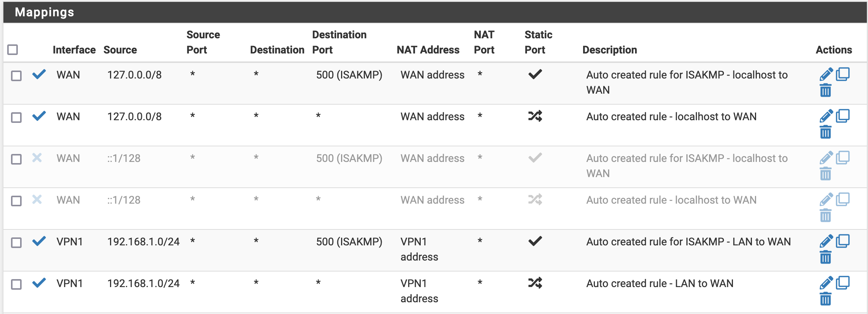
Task: Delete the VPN1 ISAKMP LAN to WAN mapping
Action: [x=826, y=258]
